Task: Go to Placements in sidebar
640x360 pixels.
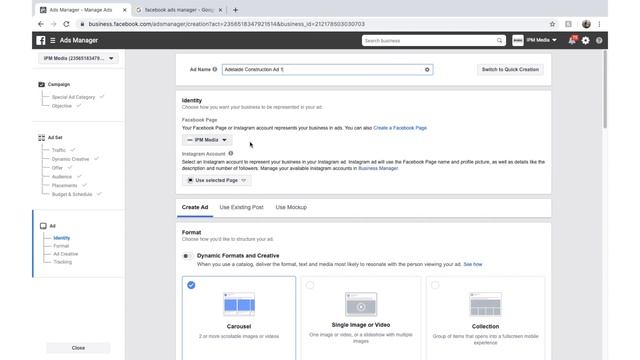Action: tap(64, 185)
